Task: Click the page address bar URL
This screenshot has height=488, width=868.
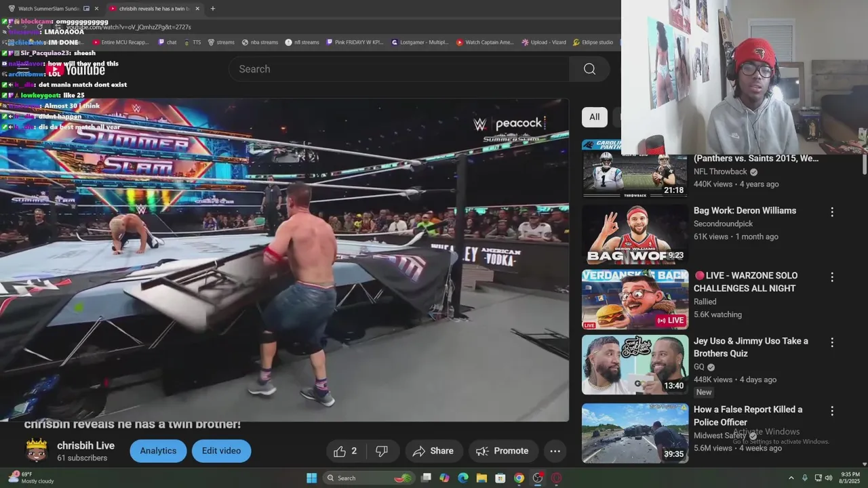Action: point(129,27)
